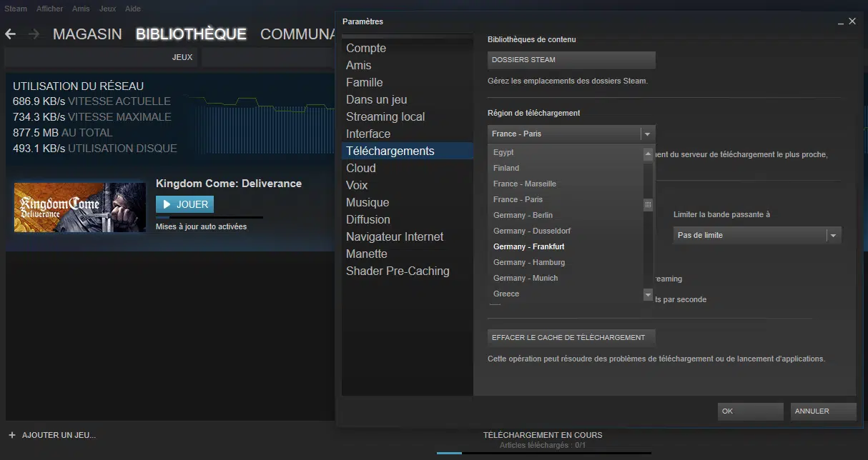
Task: Confirm settings with the OK button
Action: (x=751, y=411)
